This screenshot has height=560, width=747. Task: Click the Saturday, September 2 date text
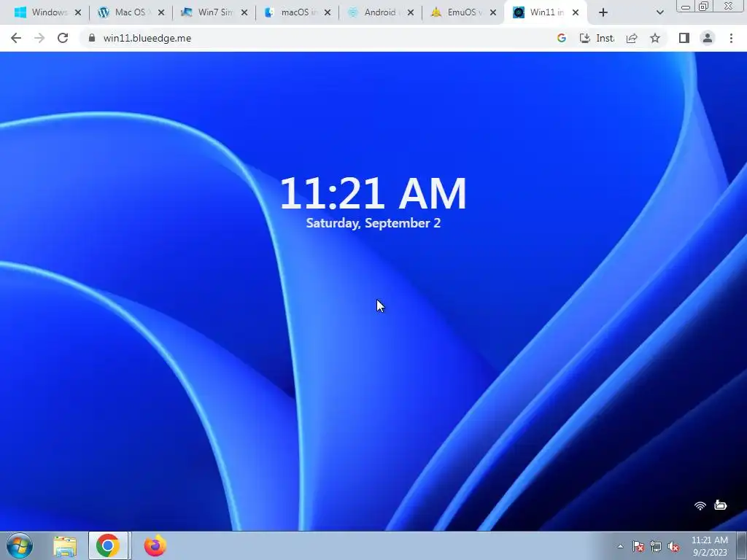tap(373, 223)
